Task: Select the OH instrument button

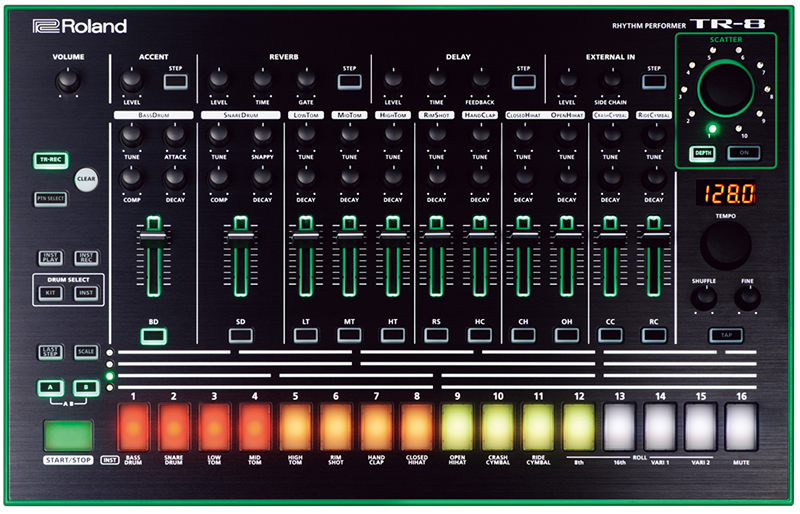Action: (x=567, y=336)
